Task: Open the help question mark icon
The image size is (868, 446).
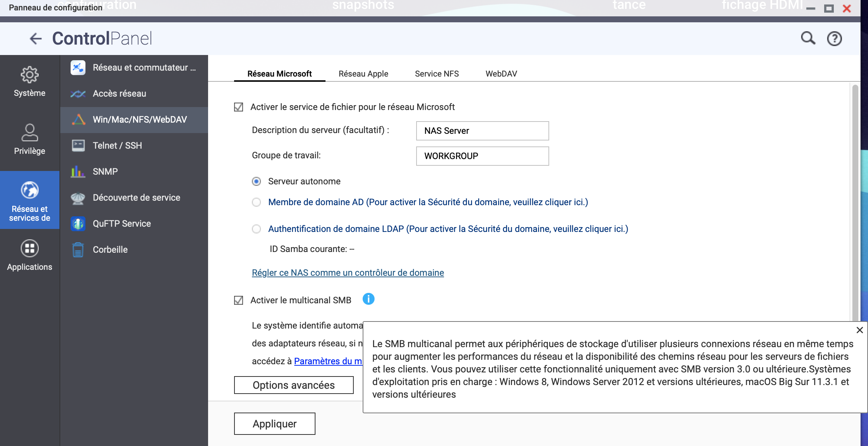Action: click(834, 39)
